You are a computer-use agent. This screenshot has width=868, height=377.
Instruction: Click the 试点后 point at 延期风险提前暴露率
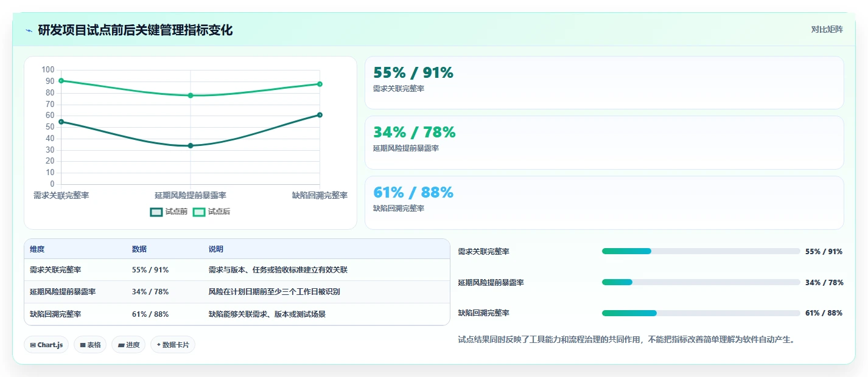point(191,95)
